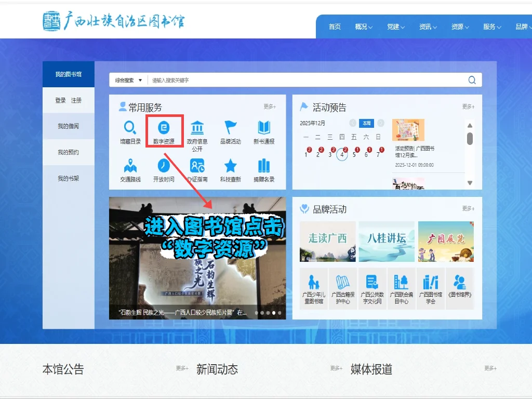Select 首页 in the top navigation
Image resolution: width=532 pixels, height=399 pixels.
[x=334, y=26]
